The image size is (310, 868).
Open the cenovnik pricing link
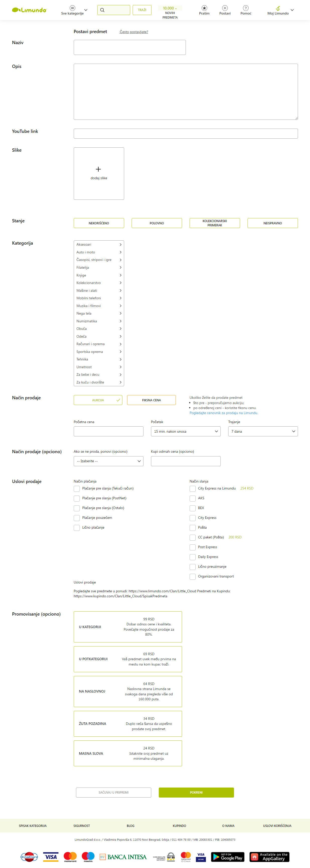click(223, 413)
